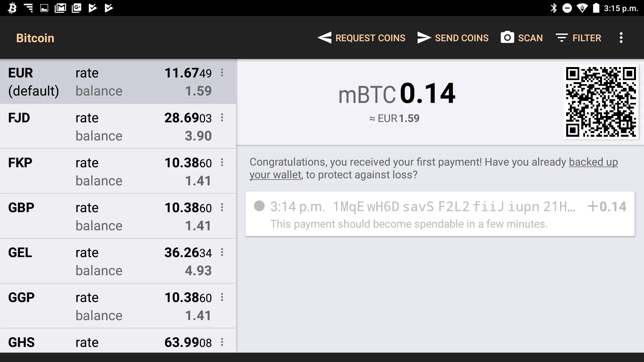Open the Bitcoin notification icon in status bar

coord(12,8)
